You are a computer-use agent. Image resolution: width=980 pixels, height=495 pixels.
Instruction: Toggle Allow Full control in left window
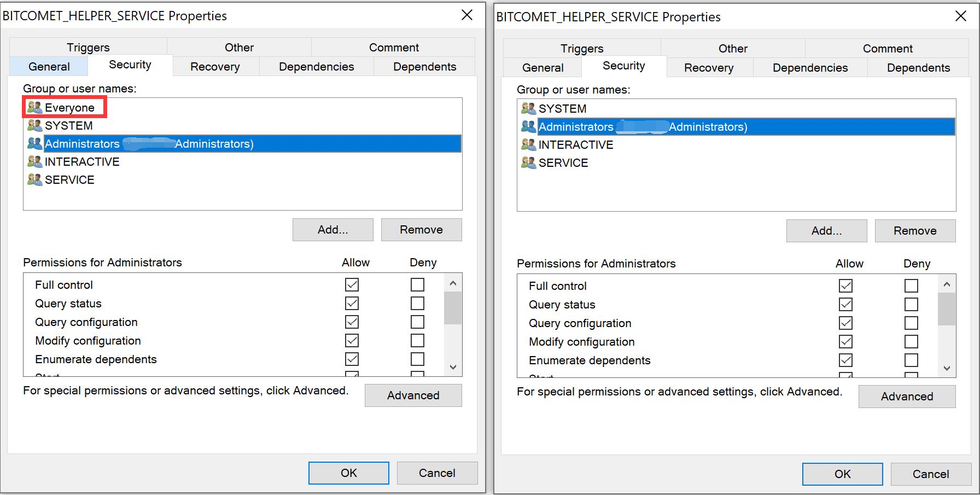click(x=352, y=285)
